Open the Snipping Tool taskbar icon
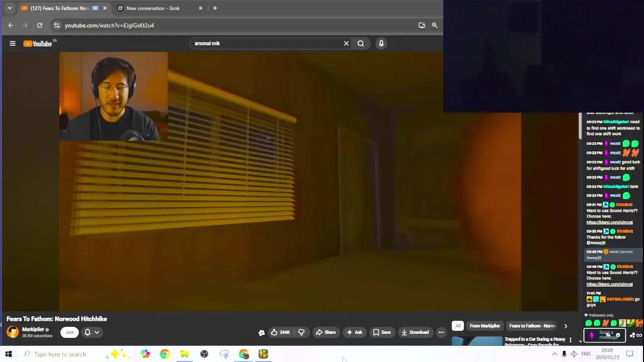 coord(224,354)
